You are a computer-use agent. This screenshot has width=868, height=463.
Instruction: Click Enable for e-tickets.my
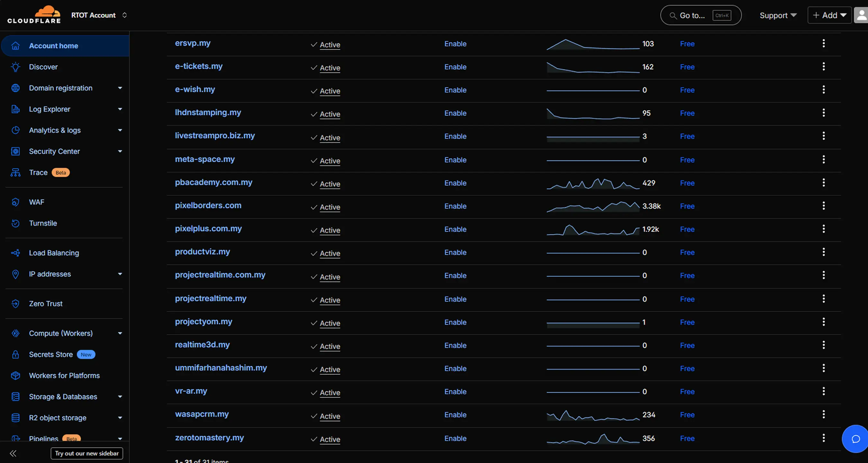[x=455, y=67]
